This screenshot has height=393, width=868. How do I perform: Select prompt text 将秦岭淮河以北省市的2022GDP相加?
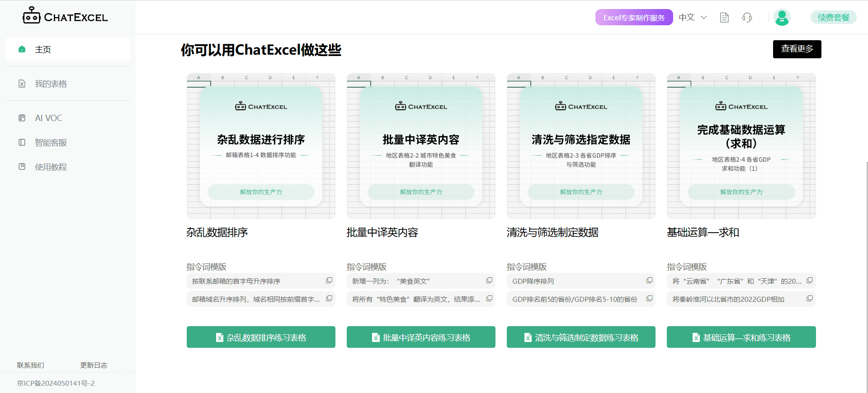(x=728, y=299)
